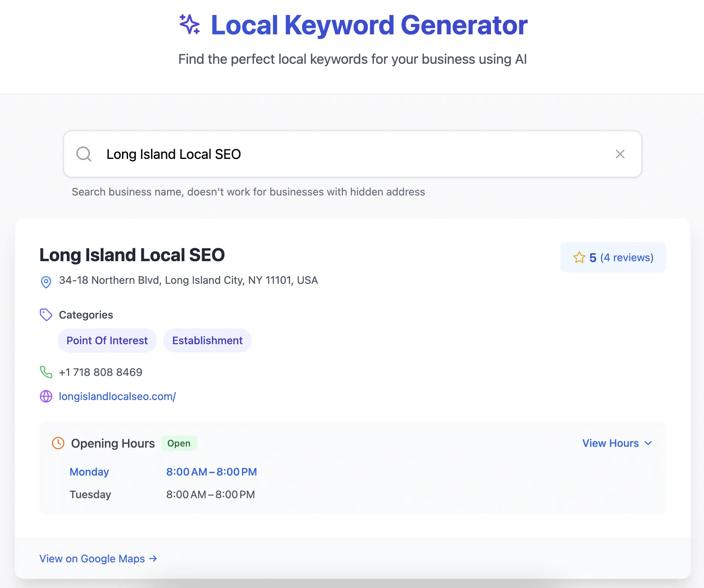
Task: Click the orange Opening Hours clock icon
Action: tap(58, 443)
